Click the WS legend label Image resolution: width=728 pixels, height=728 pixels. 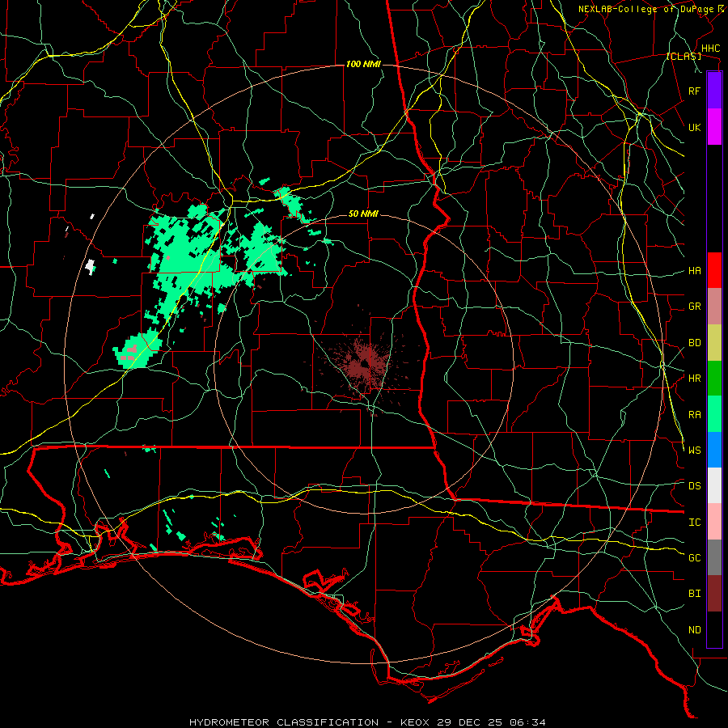coord(694,451)
